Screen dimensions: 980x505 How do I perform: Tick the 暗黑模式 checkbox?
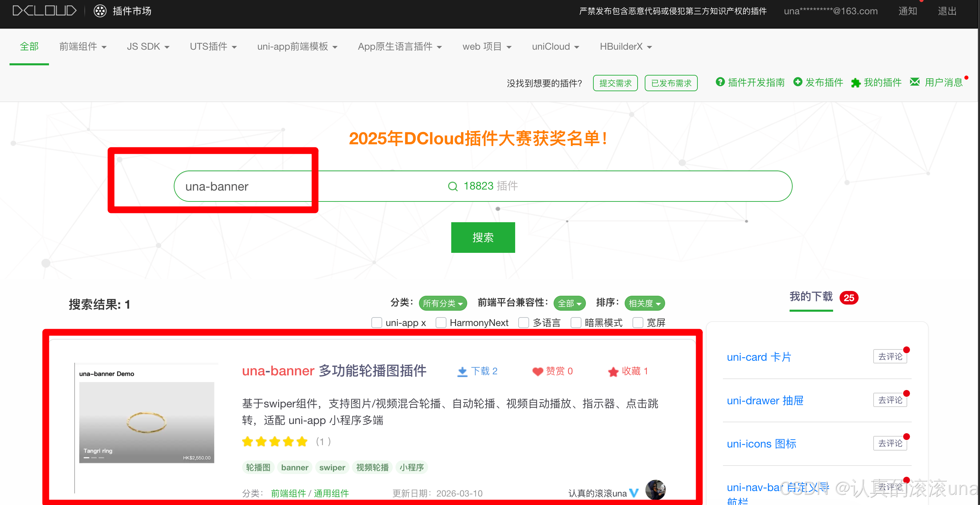pyautogui.click(x=576, y=323)
